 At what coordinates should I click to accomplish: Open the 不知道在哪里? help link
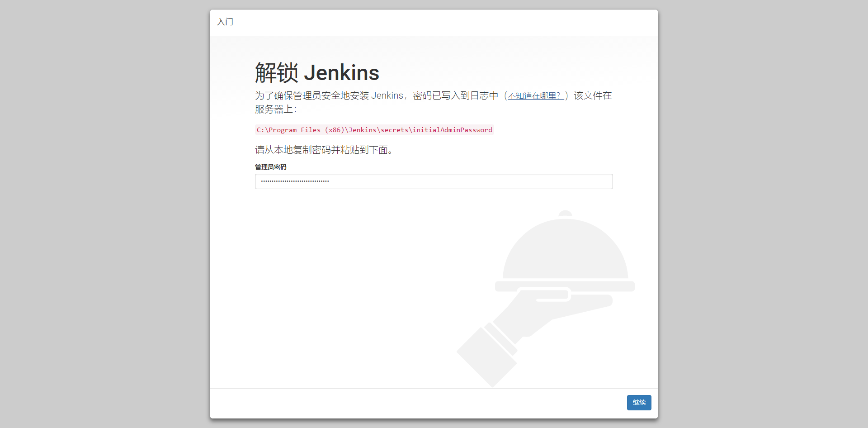[x=535, y=96]
